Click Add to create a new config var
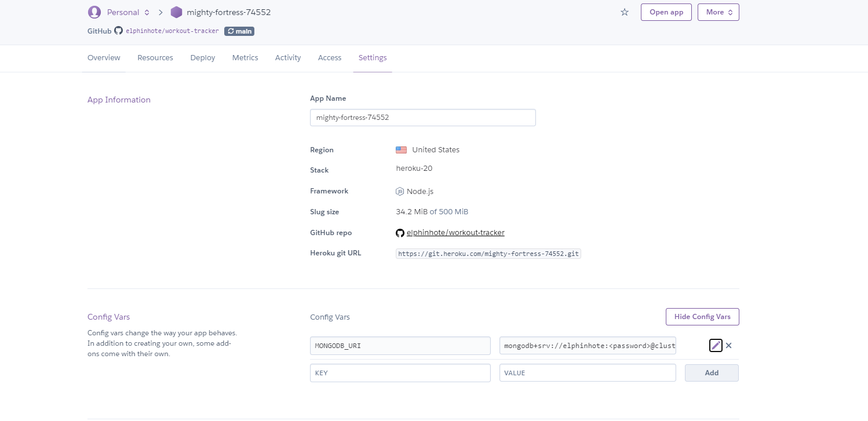The image size is (868, 421). click(712, 372)
